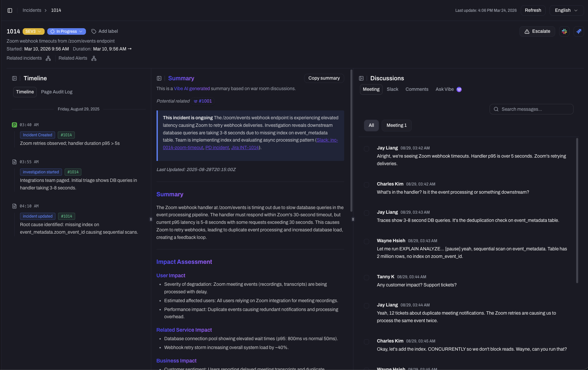This screenshot has width=588, height=370.
Task: Click the #1014 tag at 04:10 AM
Action: click(x=67, y=216)
